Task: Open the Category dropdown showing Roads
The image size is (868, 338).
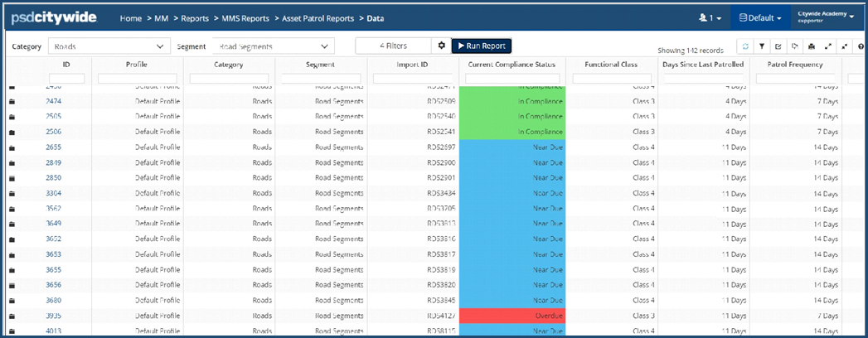Action: coord(109,46)
